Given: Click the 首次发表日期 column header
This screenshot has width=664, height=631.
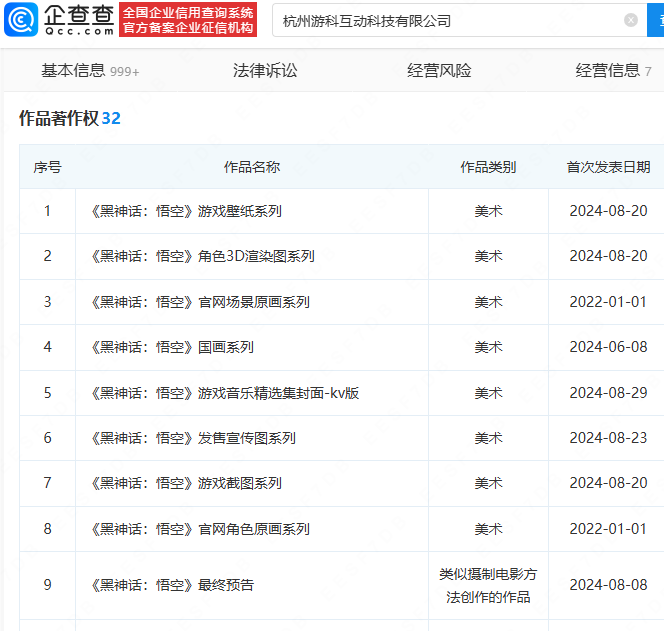Looking at the screenshot, I should 609,167.
